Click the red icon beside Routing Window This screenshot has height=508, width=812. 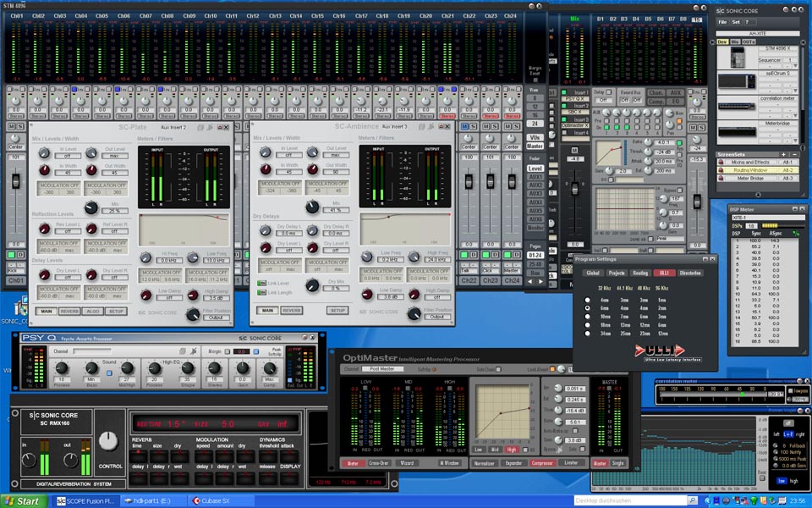tap(721, 170)
